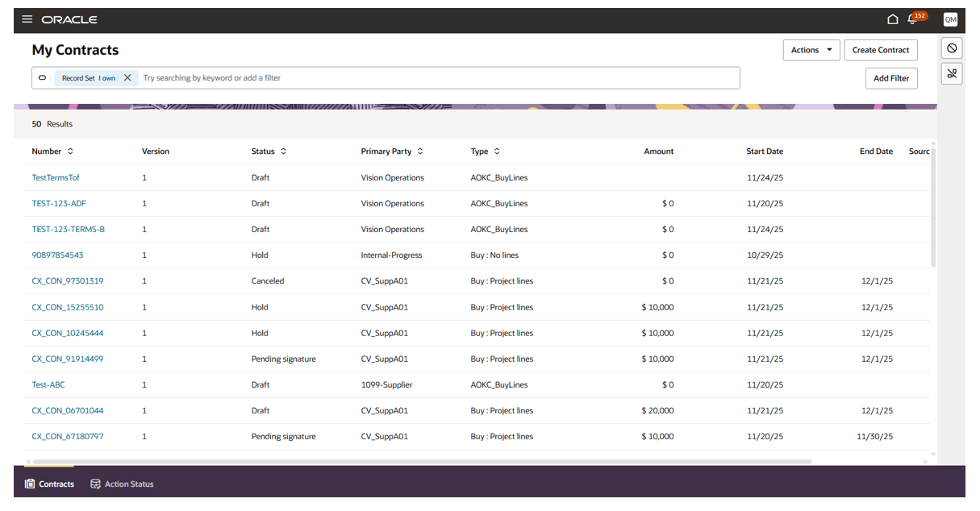
Task: Click the 11/30/25 end date cell
Action: tap(875, 436)
